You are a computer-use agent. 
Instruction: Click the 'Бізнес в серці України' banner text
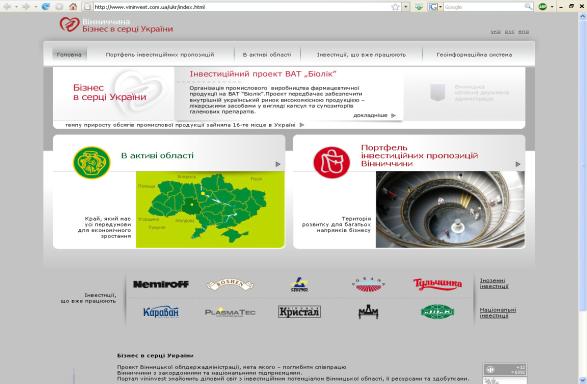click(110, 92)
